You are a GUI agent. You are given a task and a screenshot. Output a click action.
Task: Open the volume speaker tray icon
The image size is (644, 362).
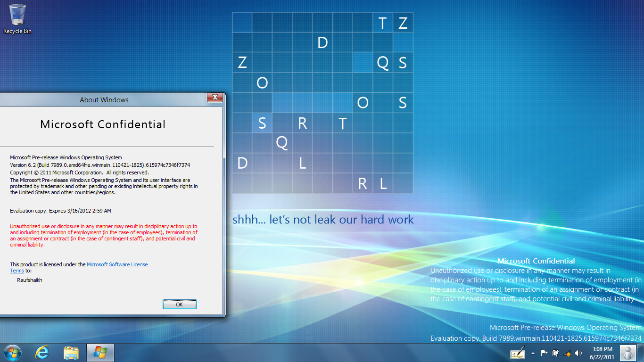578,353
